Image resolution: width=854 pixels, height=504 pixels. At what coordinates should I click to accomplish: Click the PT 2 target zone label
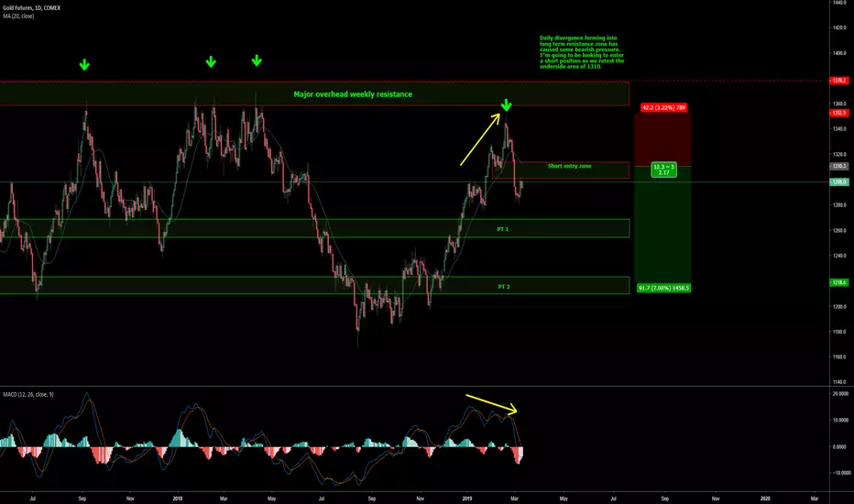(x=504, y=287)
